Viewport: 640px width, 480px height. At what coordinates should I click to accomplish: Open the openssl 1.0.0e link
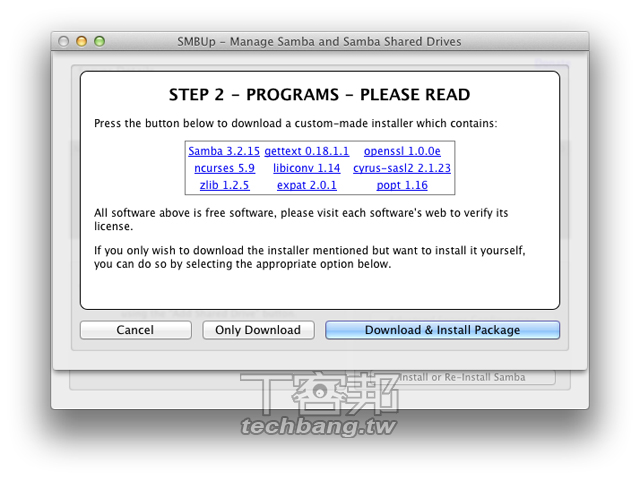(402, 151)
